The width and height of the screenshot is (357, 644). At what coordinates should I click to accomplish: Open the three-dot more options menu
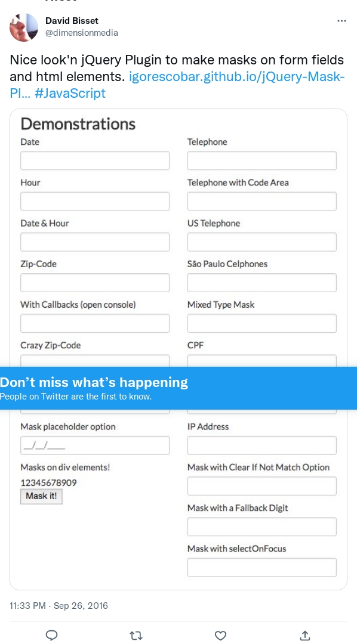click(341, 21)
